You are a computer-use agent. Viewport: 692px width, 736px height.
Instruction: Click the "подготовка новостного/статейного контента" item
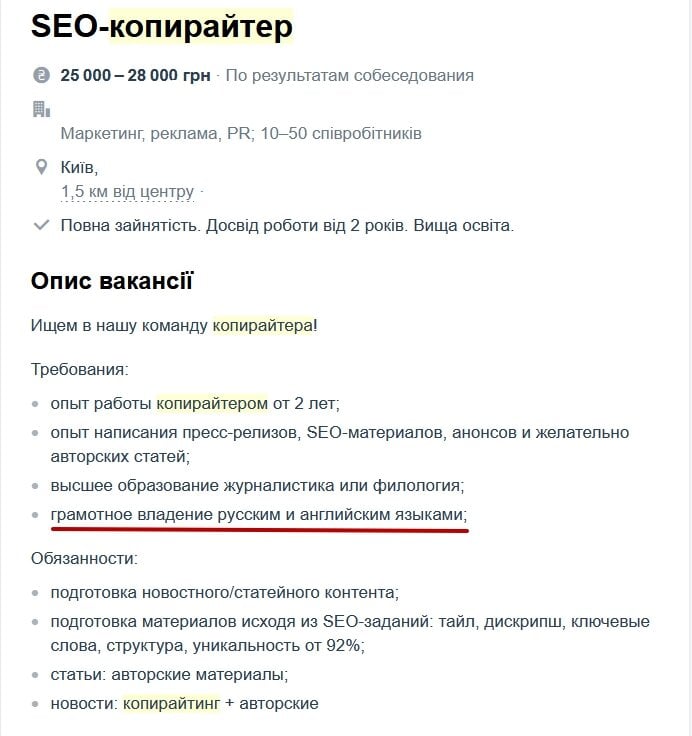224,591
